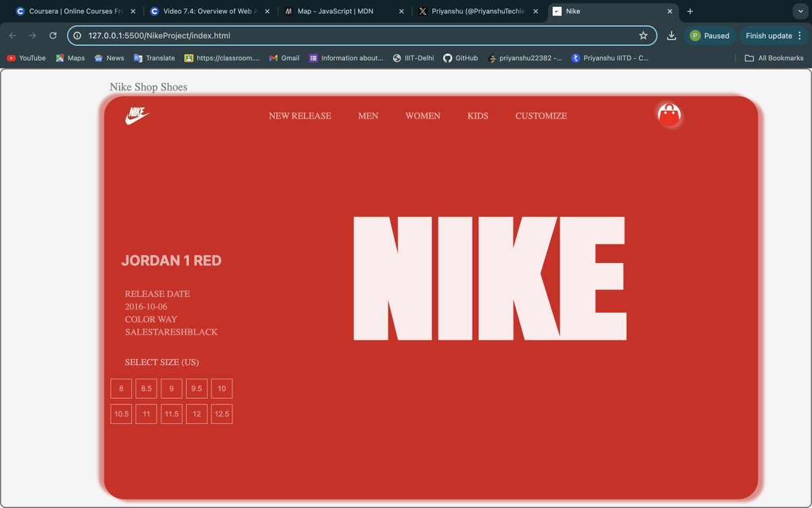Close the Nike browser tab
This screenshot has width=812, height=508.
671,12
